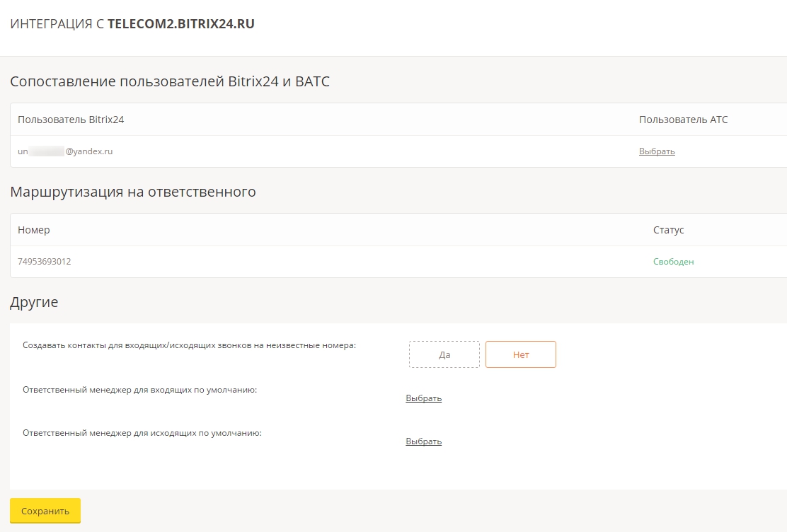Image resolution: width=787 pixels, height=532 pixels.
Task: Click Выбрать to assign an АТС user
Action: coord(656,151)
